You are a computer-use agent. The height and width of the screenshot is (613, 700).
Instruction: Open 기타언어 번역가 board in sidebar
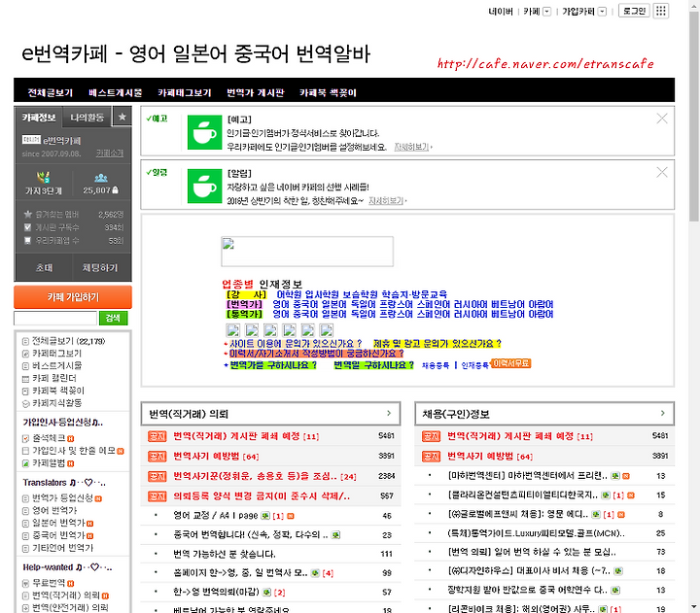[62, 548]
